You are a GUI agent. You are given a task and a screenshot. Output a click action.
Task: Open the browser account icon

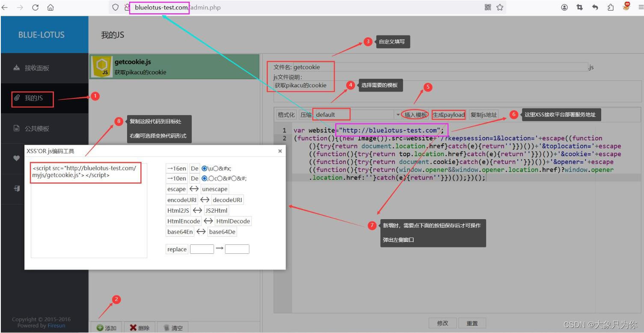tap(565, 7)
